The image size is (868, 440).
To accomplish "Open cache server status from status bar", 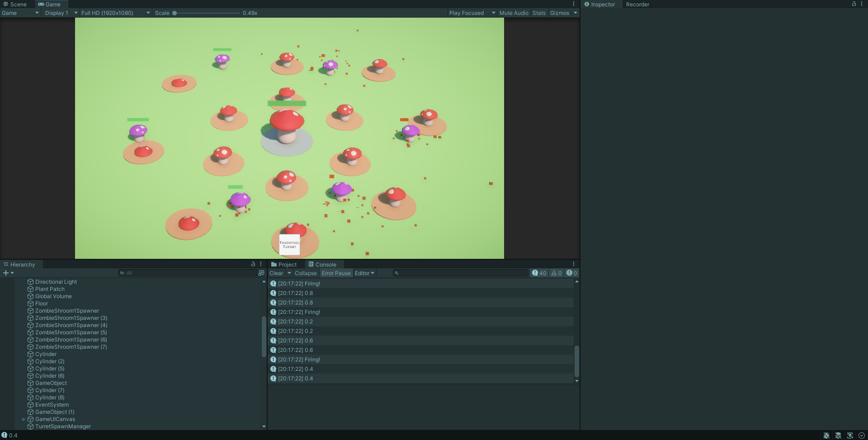I will point(839,435).
